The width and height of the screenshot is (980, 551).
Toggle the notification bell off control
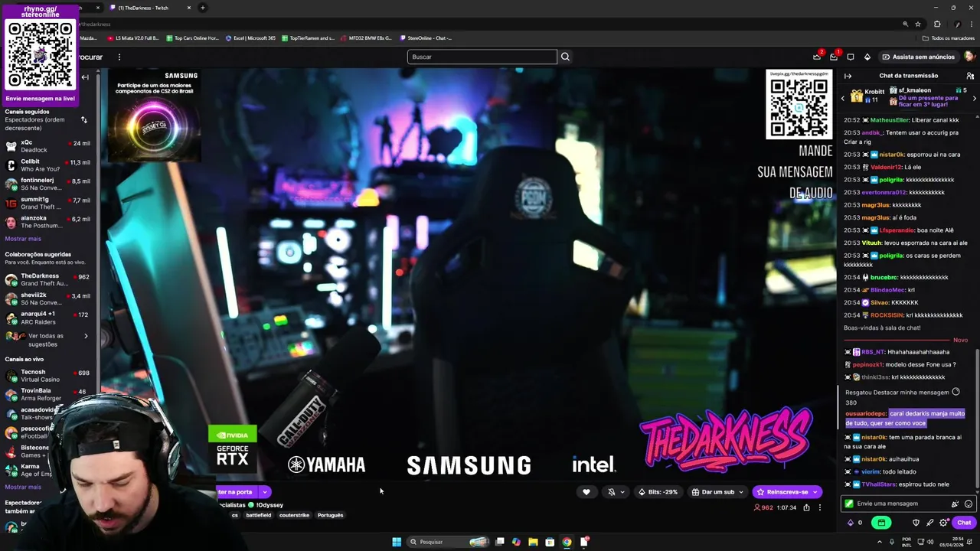(x=611, y=492)
